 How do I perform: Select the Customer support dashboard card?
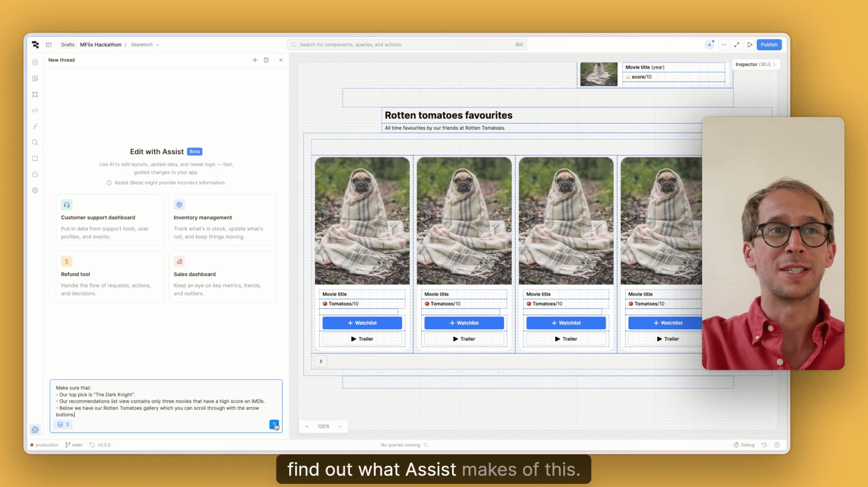pyautogui.click(x=109, y=220)
